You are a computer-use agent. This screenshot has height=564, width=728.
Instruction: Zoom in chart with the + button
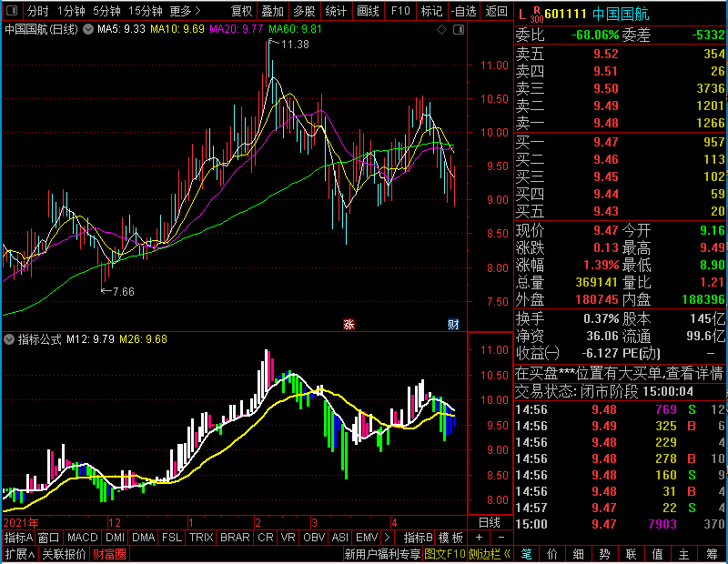[x=479, y=538]
